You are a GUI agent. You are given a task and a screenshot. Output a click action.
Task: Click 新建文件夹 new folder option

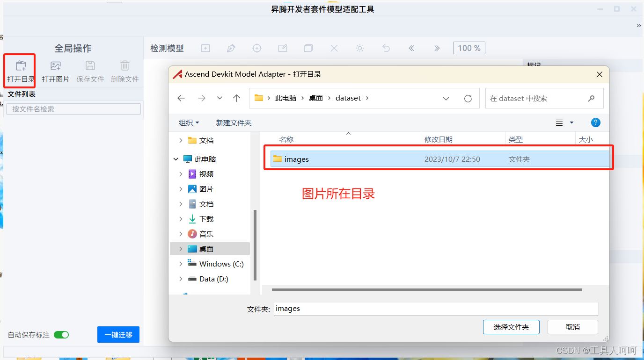(234, 122)
